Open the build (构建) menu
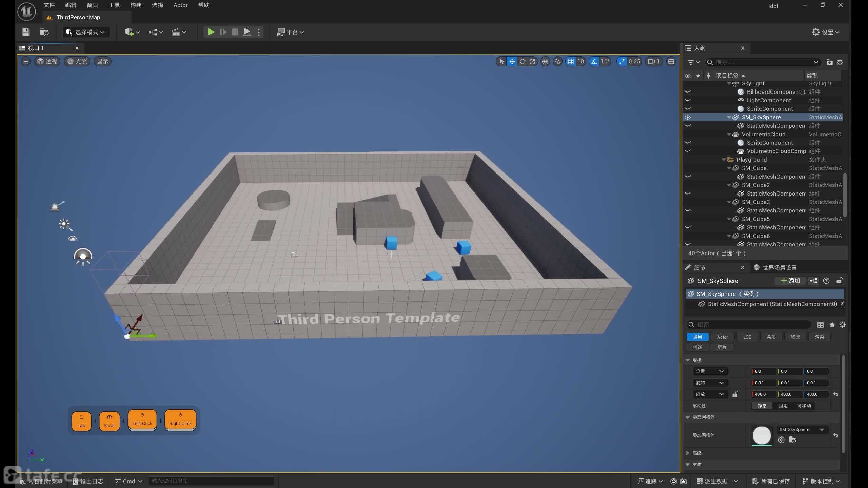This screenshot has height=488, width=868. click(x=136, y=5)
